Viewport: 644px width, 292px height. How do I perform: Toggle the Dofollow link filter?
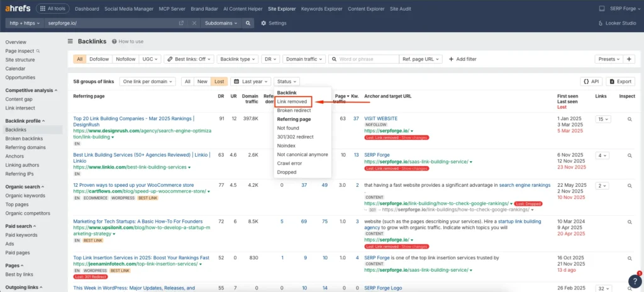tap(99, 59)
